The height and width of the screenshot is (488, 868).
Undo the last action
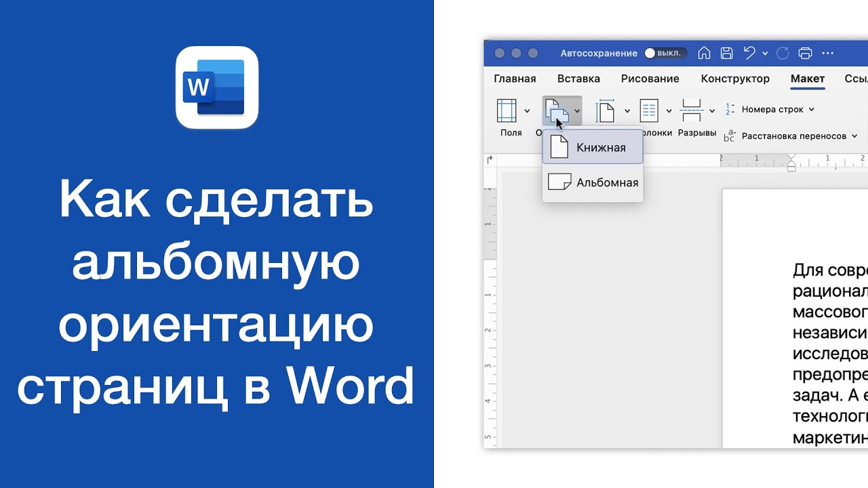tap(749, 53)
